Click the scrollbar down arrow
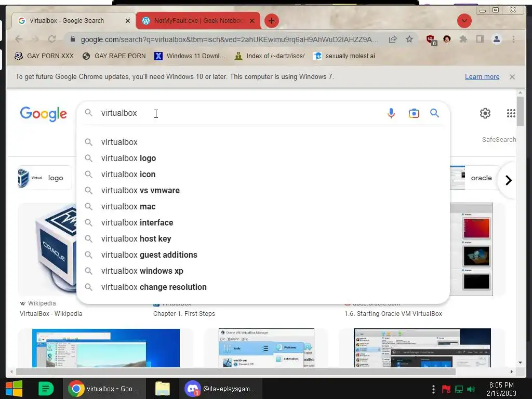532x399 pixels. point(520,363)
